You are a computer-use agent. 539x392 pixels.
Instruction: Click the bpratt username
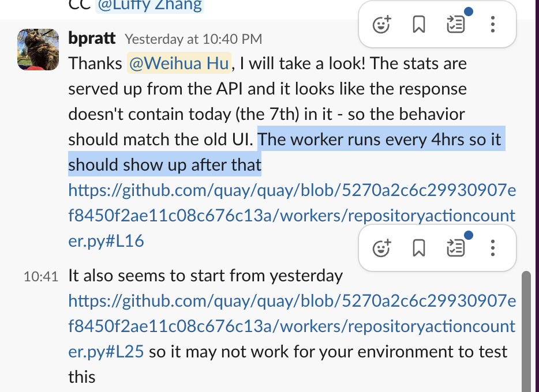tap(92, 39)
